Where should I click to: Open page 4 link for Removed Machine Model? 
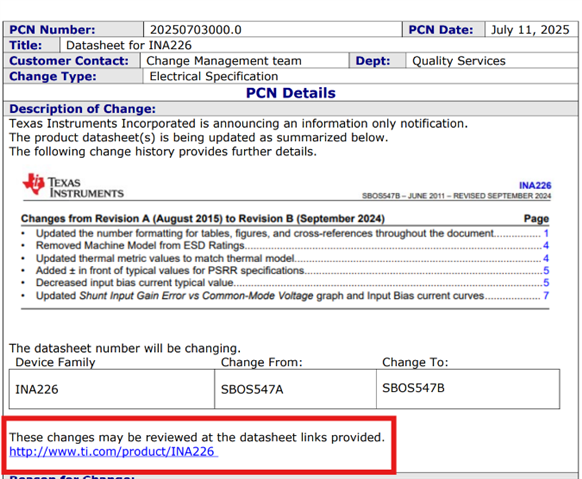[x=546, y=246]
